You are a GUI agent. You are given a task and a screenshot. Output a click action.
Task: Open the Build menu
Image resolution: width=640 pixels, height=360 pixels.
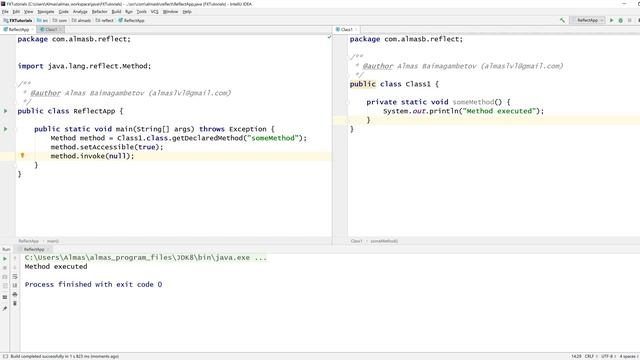pos(116,12)
